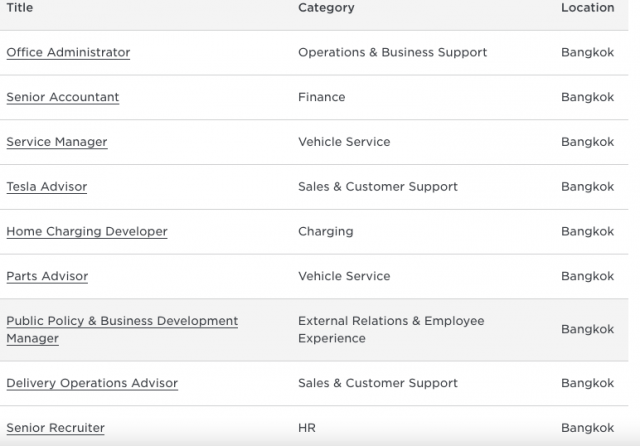The image size is (640, 446).
Task: Go to the Parts Advisor job
Action: [x=47, y=276]
